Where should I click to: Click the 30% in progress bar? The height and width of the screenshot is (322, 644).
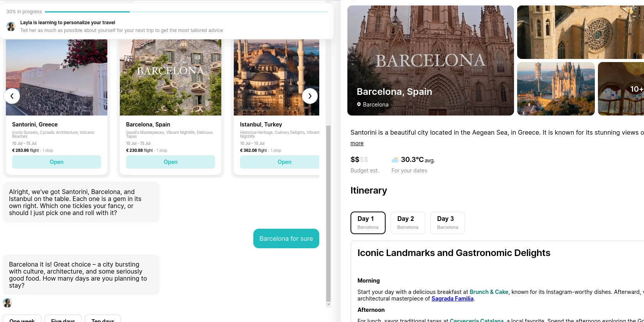click(186, 12)
